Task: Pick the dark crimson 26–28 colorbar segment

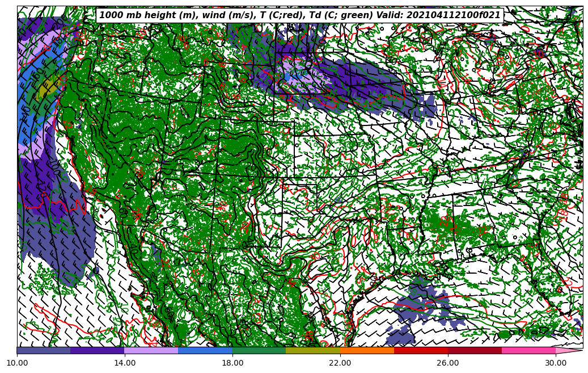Action: point(475,350)
